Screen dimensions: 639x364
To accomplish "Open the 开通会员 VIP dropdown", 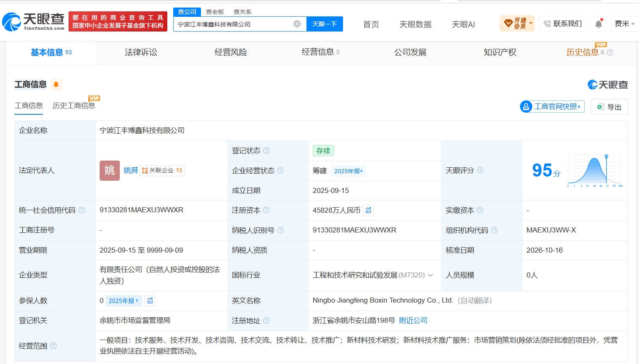I will [517, 24].
